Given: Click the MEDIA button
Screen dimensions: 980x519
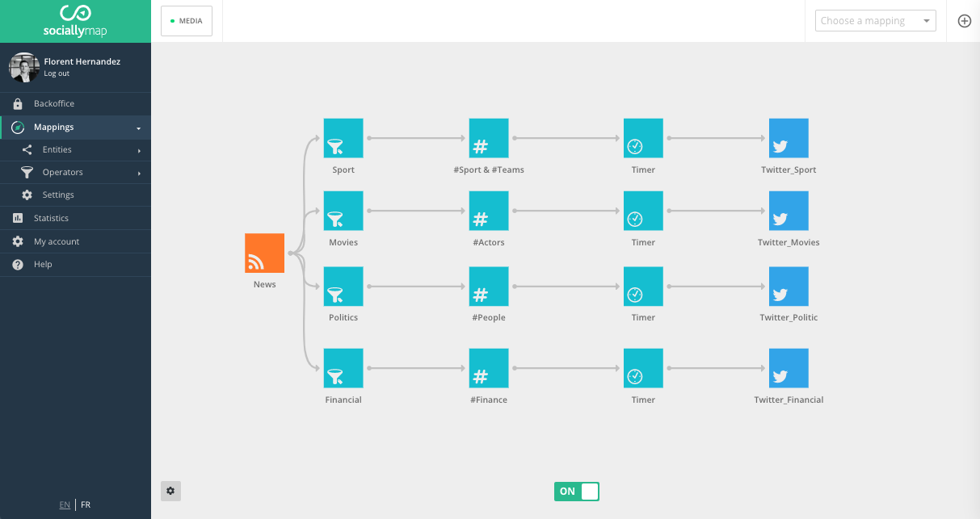Looking at the screenshot, I should [187, 21].
